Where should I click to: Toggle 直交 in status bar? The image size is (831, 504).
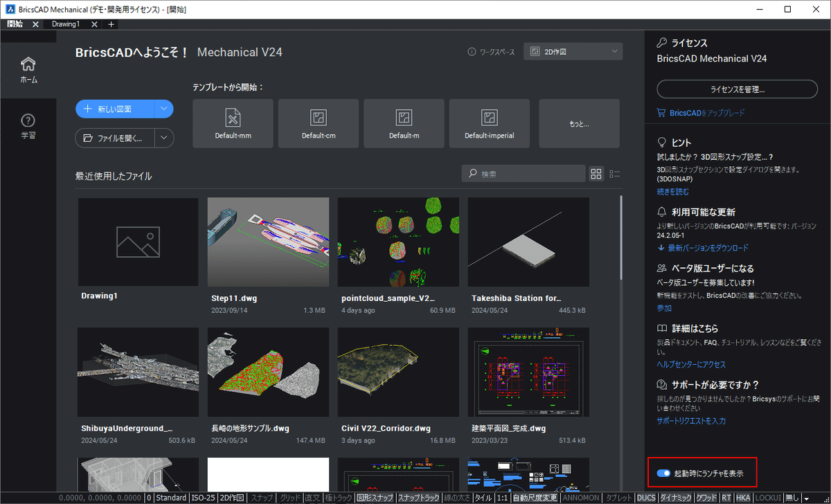(312, 498)
